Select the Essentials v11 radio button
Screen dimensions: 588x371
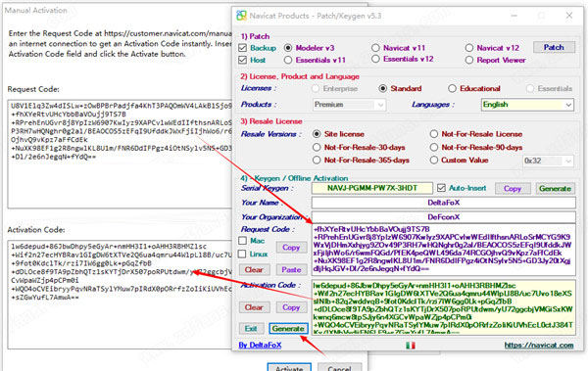288,60
